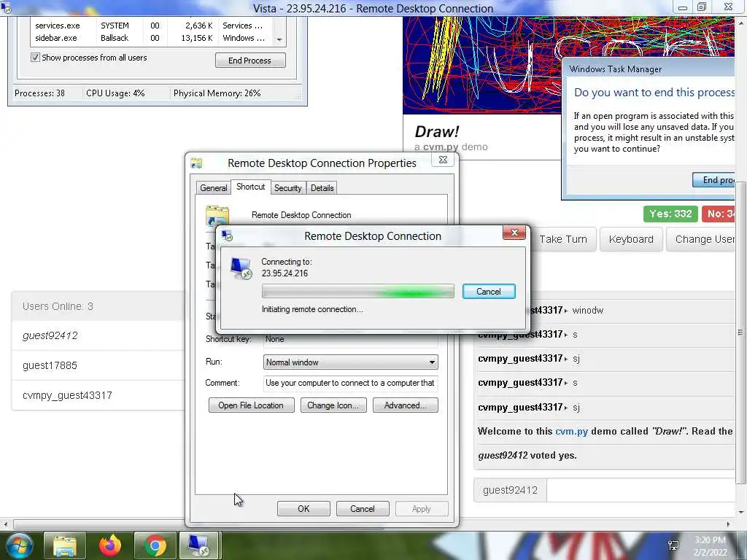Click shortcut icon in Properties Shortcut tab
Screen dimensions: 747x560
(x=217, y=215)
